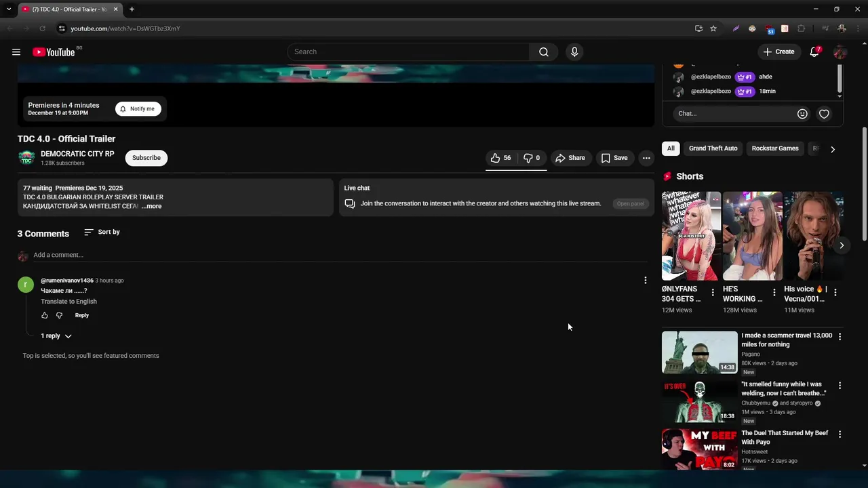868x488 pixels.
Task: Click the page vertical scrollbar
Action: point(864,183)
